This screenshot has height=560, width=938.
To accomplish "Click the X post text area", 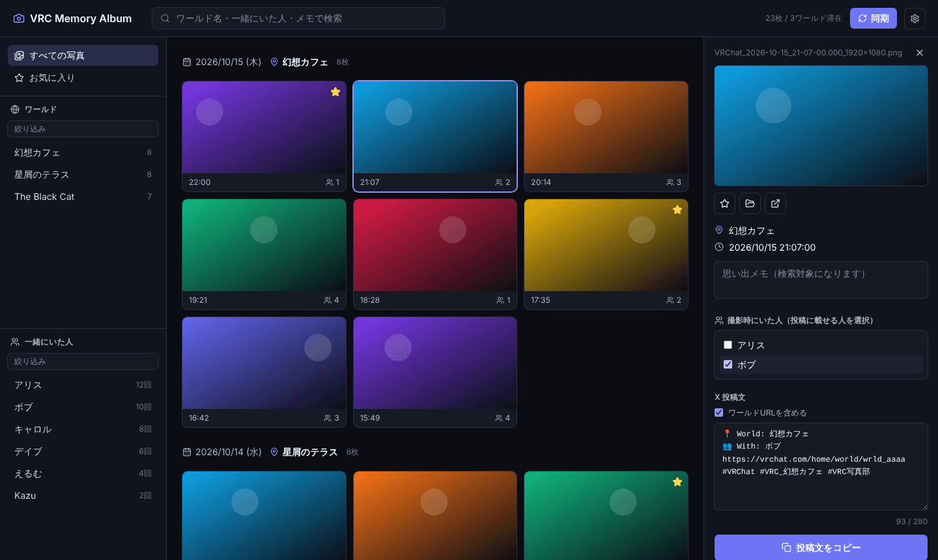I will click(x=821, y=466).
